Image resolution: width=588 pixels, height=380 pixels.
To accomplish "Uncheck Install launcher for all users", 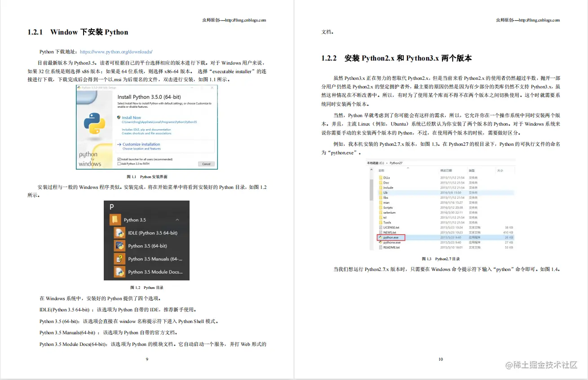I will click(119, 159).
